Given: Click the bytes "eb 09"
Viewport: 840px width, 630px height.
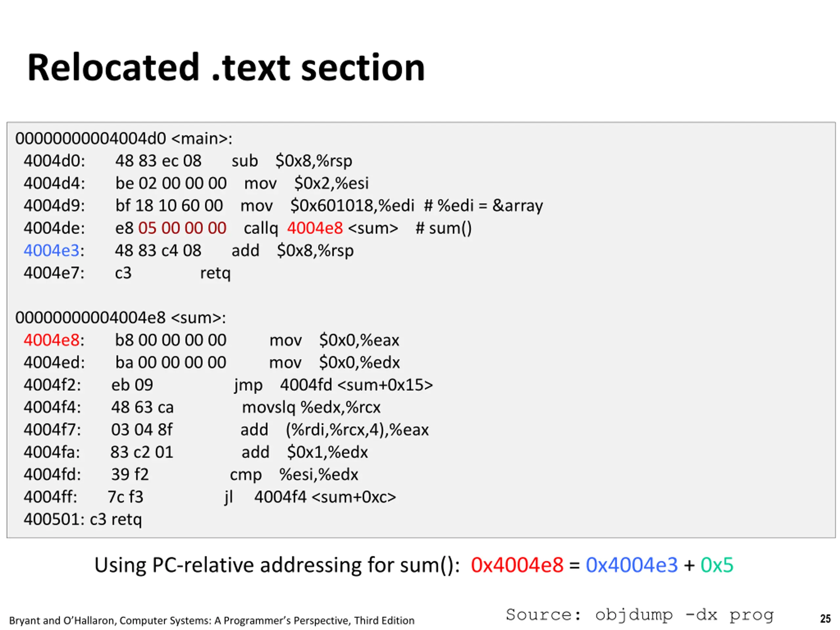Looking at the screenshot, I should 132,385.
